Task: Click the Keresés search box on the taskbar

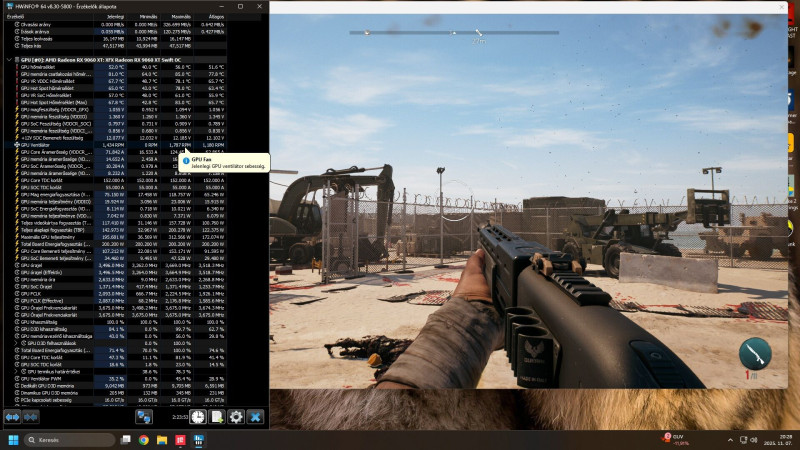Action: coord(69,440)
